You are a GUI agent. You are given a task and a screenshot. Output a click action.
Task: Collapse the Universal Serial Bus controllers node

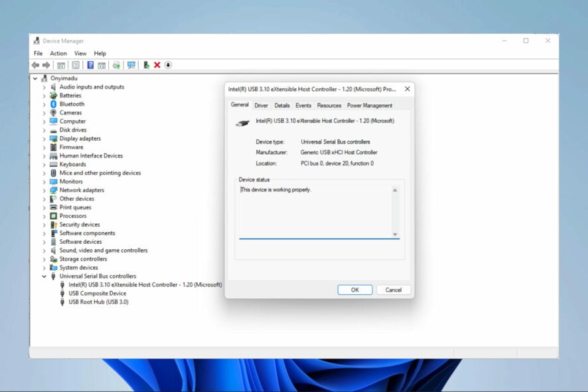coord(44,276)
